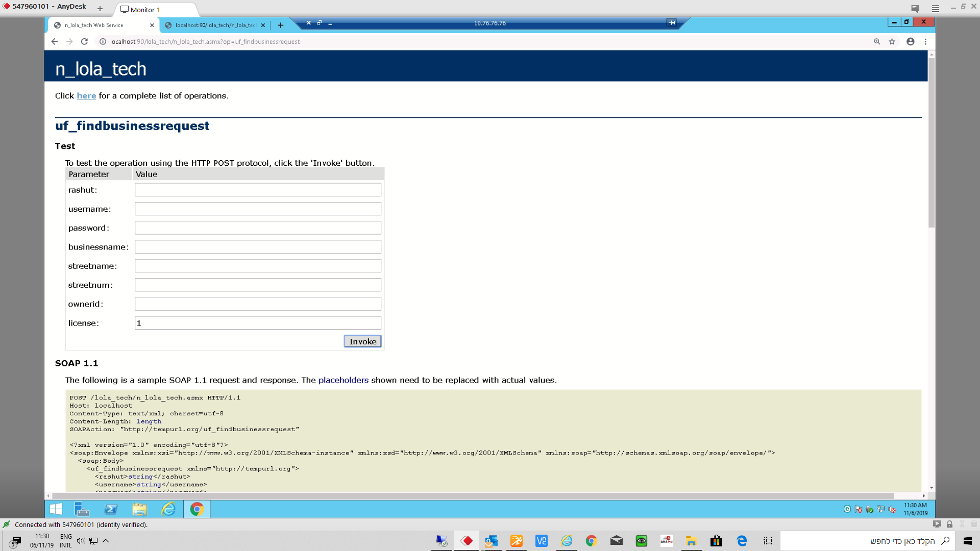980x551 pixels.
Task: Click the zoom magnifier icon in address bar
Action: coord(877,42)
